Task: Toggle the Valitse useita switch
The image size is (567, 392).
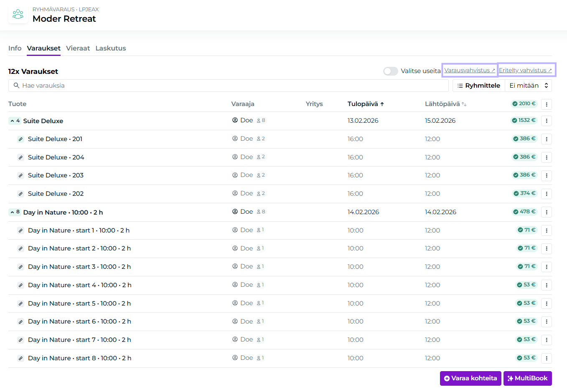Action: (x=390, y=71)
